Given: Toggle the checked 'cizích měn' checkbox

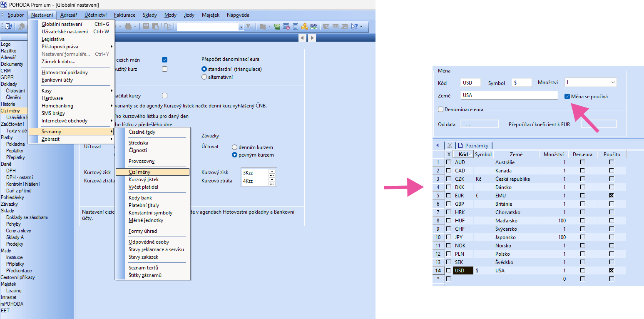Looking at the screenshot, I should (164, 60).
